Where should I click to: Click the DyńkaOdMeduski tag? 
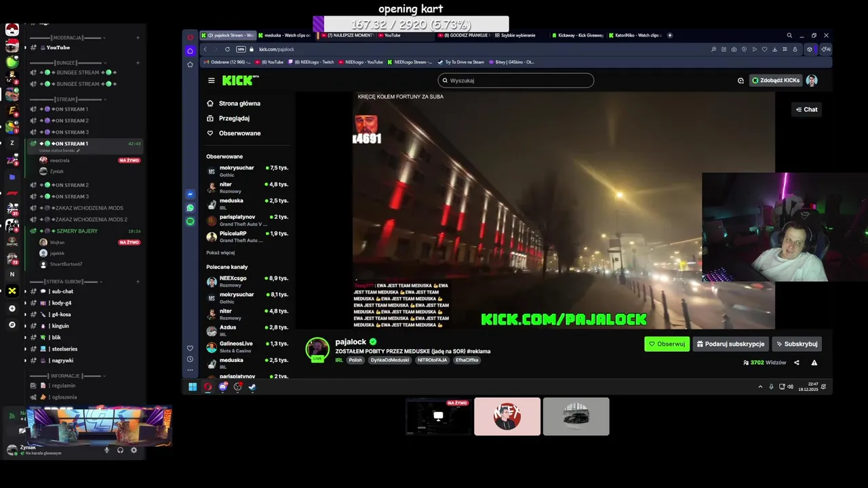[390, 360]
